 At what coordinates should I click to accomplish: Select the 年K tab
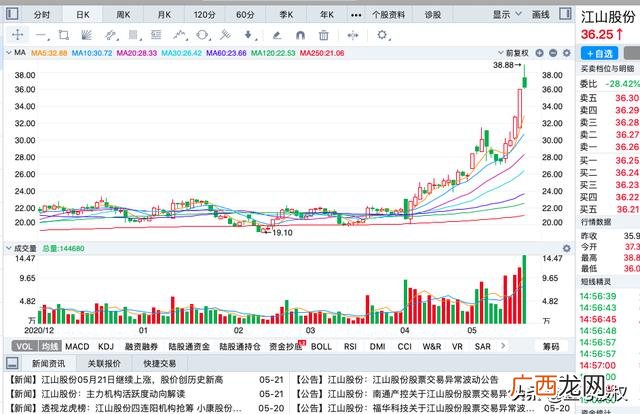pos(327,15)
